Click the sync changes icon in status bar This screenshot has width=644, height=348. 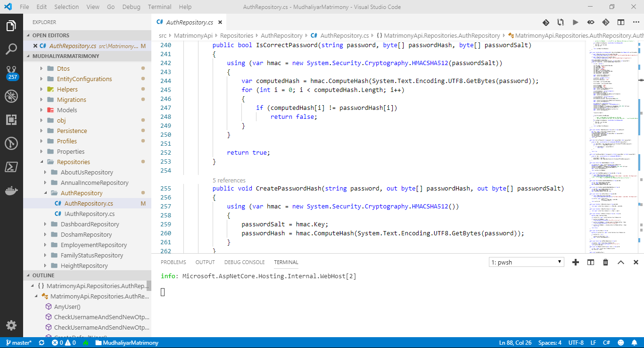click(41, 343)
